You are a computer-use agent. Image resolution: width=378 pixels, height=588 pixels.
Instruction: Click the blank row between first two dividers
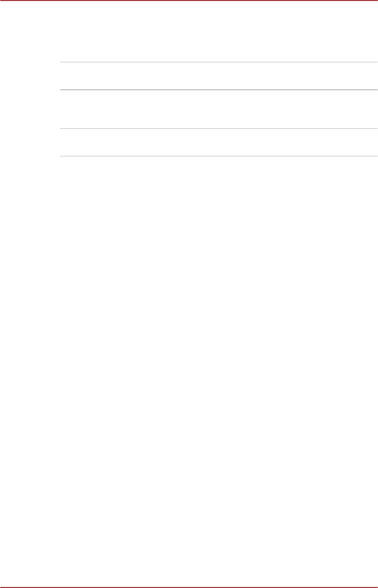tap(219, 76)
